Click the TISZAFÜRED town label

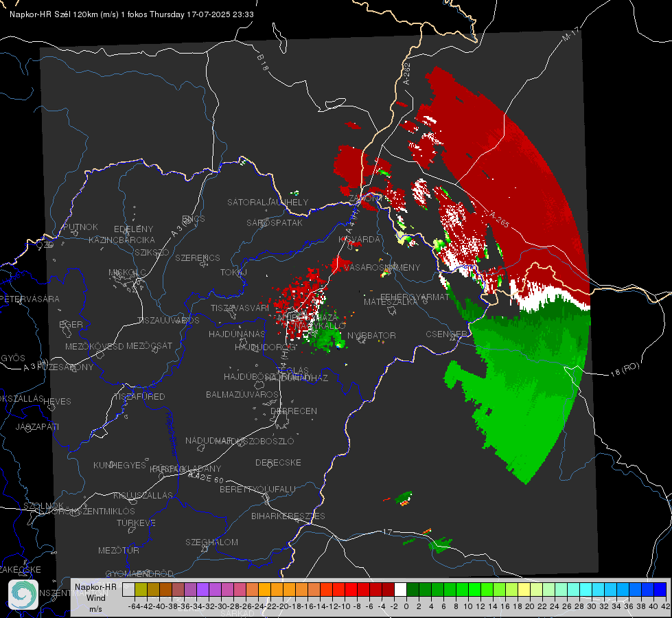point(139,397)
